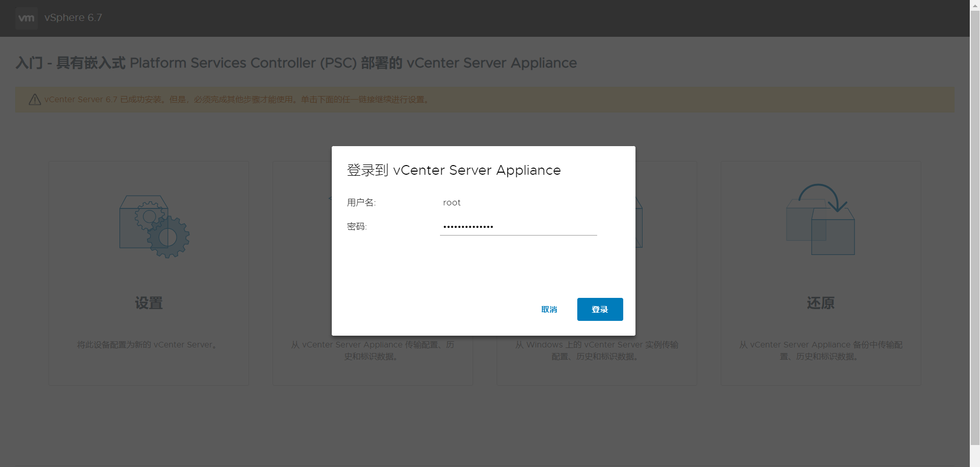Click the vm logo in the top bar
Screen dimensions: 980x467
[x=27, y=18]
